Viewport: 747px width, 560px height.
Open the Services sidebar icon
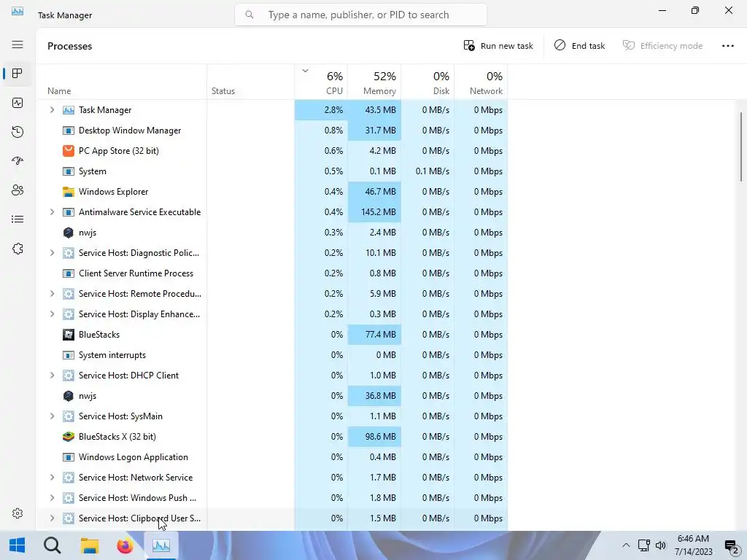18,249
